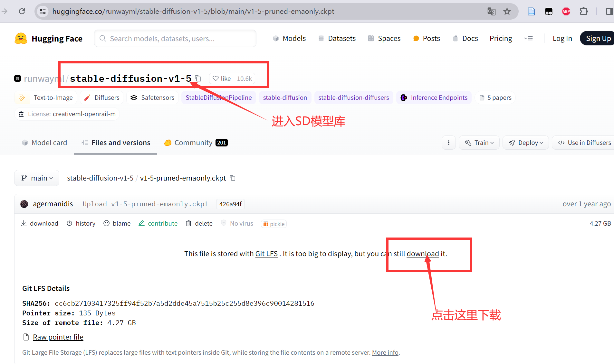The image size is (614, 364).
Task: Click the Hugging Face emoji logo
Action: (21, 39)
